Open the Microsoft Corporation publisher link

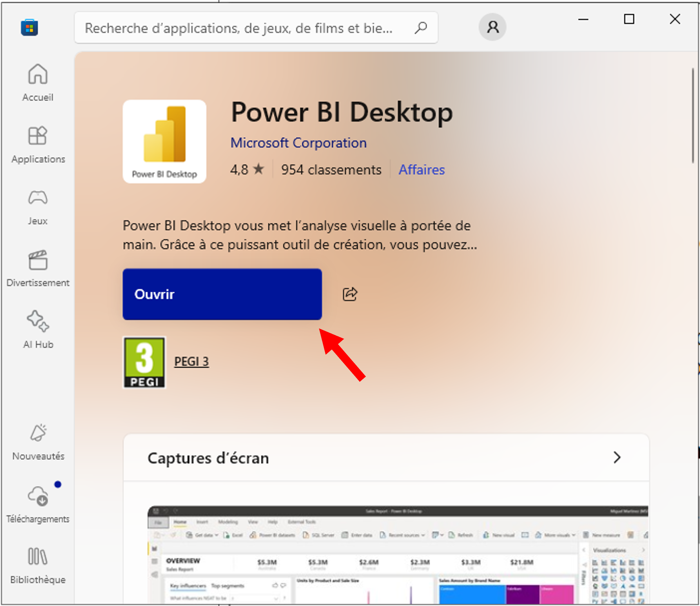point(298,143)
